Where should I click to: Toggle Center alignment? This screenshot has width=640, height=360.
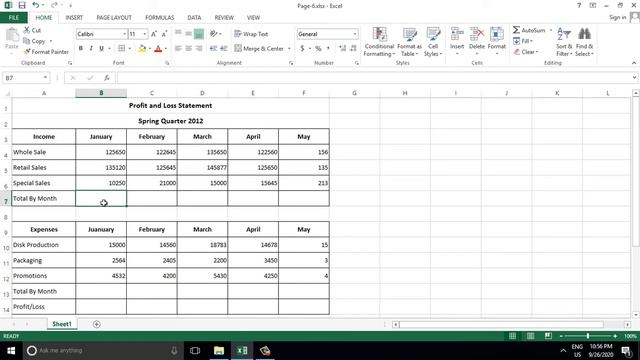coord(188,49)
